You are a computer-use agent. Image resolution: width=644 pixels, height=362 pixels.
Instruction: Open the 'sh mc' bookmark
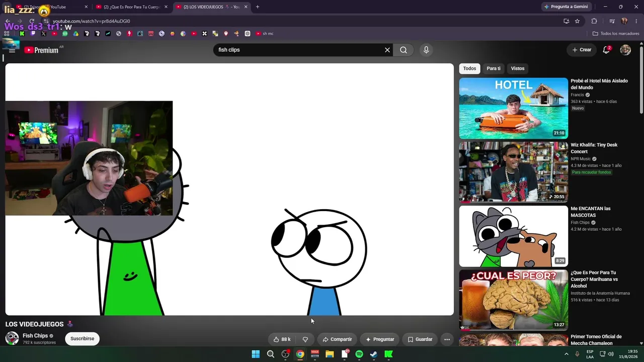tap(265, 34)
